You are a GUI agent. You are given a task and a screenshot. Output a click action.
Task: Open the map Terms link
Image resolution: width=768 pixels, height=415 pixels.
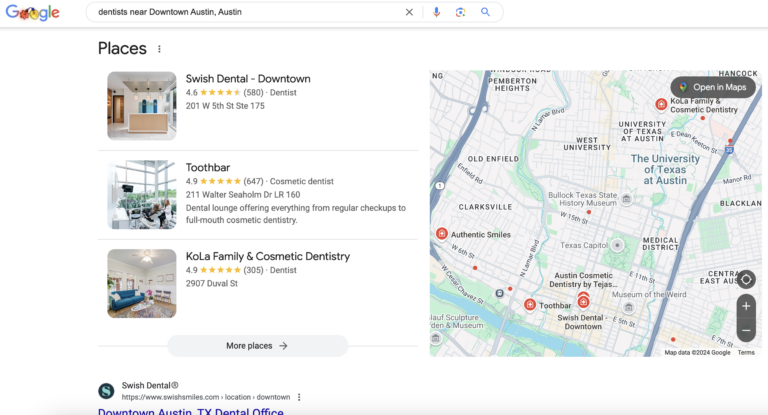[x=746, y=352]
